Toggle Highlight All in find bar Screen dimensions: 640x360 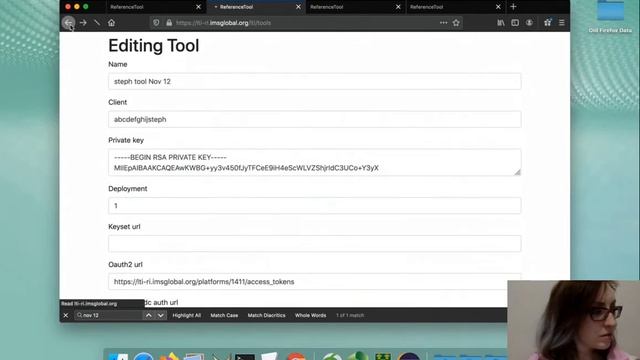(x=187, y=315)
